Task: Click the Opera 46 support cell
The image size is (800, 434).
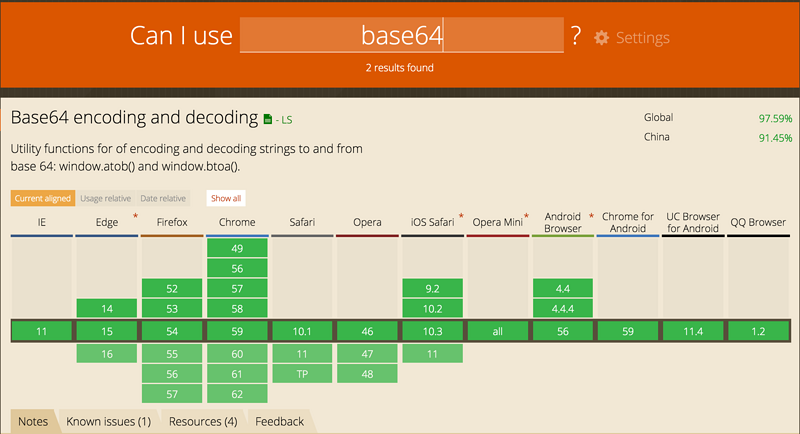Action: pos(367,331)
